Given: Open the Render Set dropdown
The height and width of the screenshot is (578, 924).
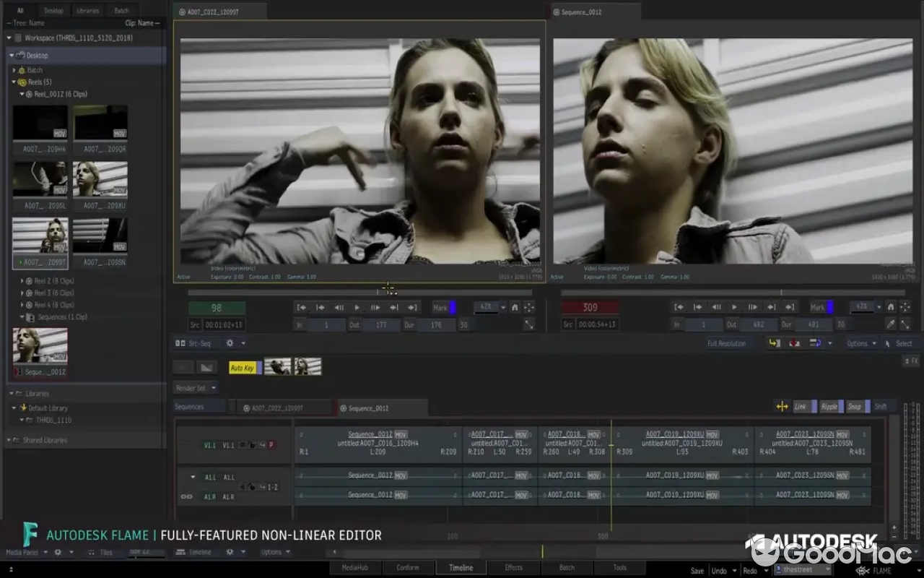Looking at the screenshot, I should [x=196, y=388].
